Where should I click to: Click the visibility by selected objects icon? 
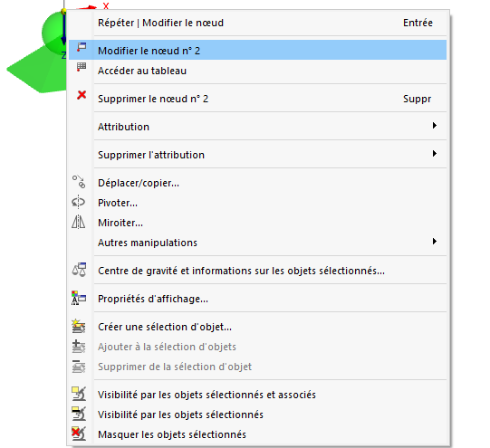pos(79,414)
